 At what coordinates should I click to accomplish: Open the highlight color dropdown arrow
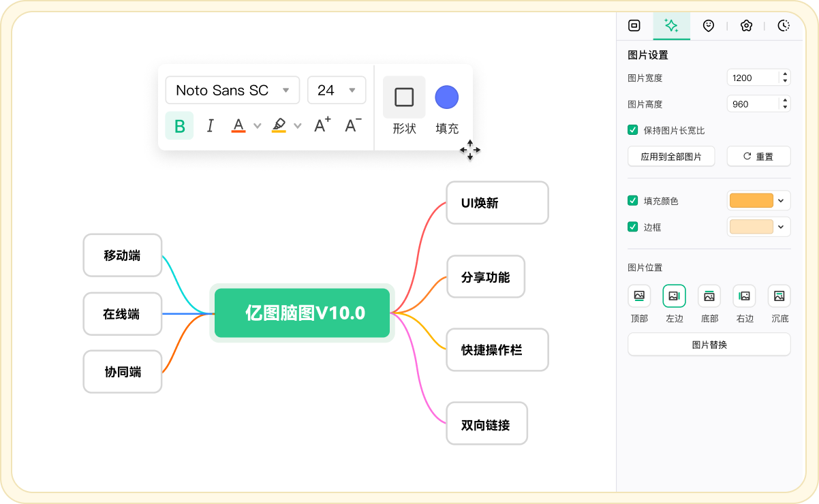(298, 126)
